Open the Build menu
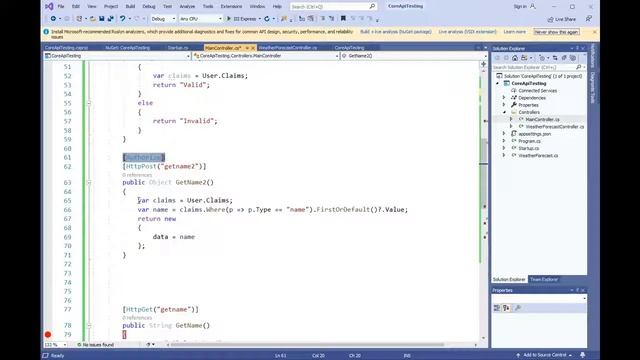 130,7
